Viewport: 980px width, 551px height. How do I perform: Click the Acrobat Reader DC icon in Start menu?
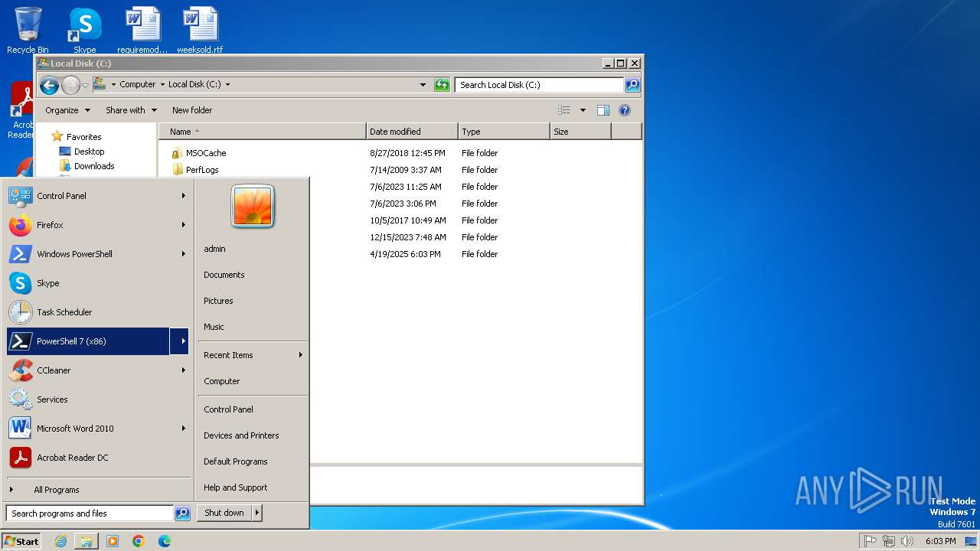coord(21,458)
